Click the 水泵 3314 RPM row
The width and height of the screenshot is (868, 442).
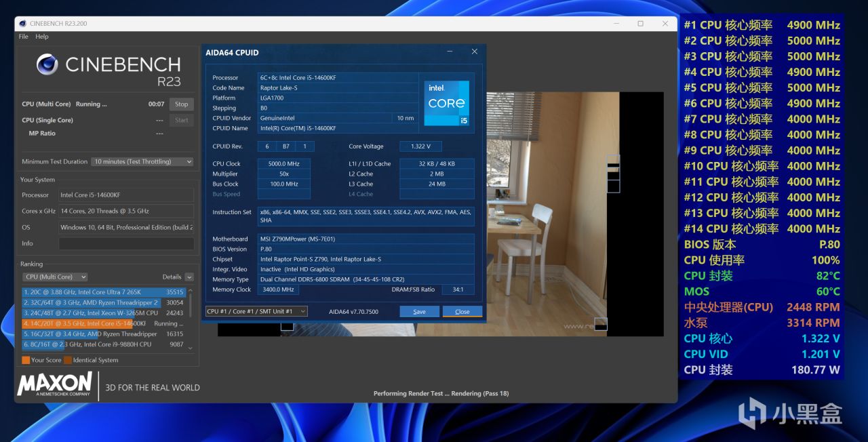[x=762, y=323]
